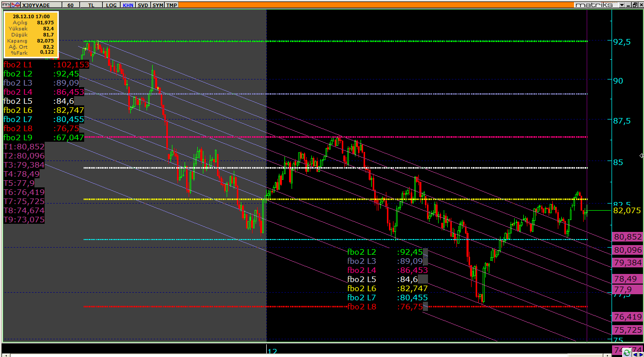
Task: Toggle the SVD button
Action: [x=143, y=5]
